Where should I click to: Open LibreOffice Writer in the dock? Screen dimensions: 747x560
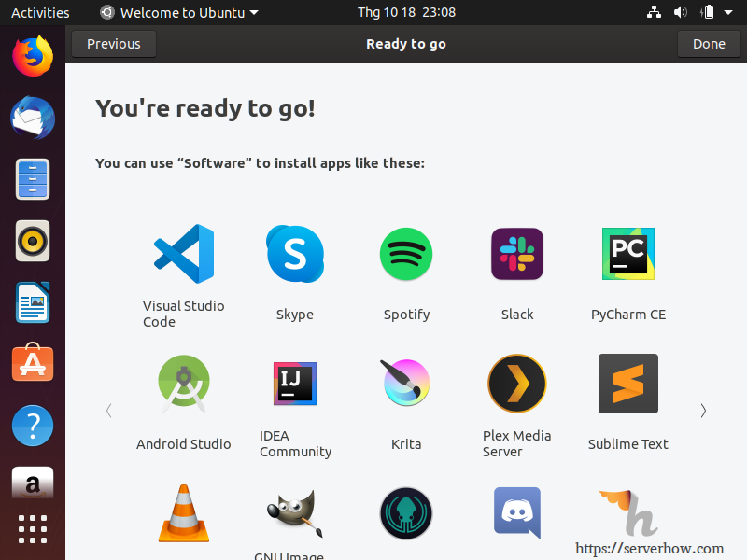[33, 302]
